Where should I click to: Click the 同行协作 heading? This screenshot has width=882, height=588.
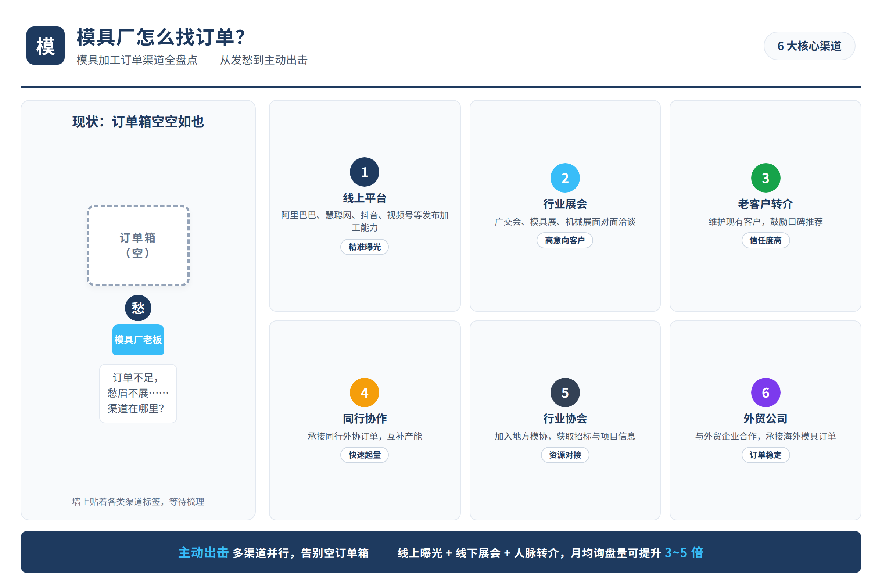pos(365,419)
